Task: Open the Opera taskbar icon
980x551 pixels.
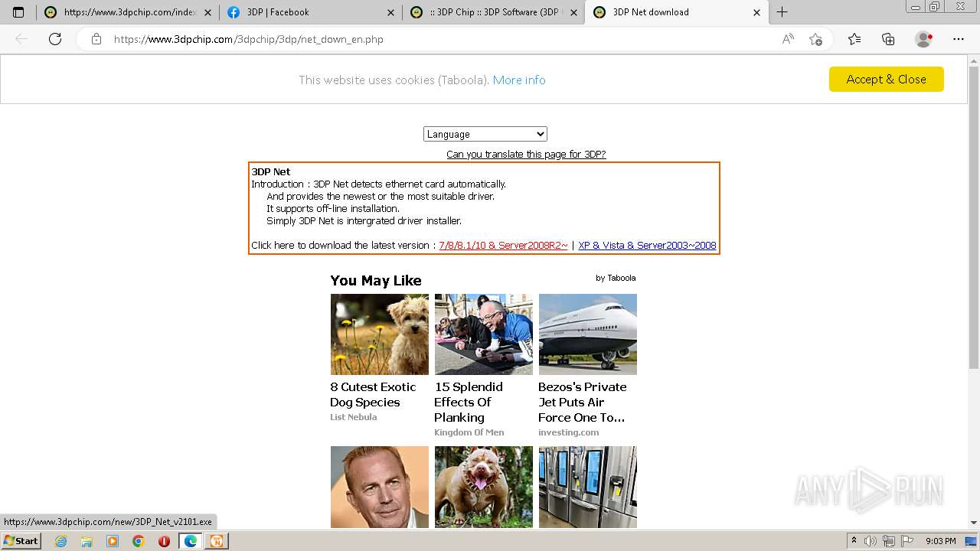Action: (x=164, y=541)
